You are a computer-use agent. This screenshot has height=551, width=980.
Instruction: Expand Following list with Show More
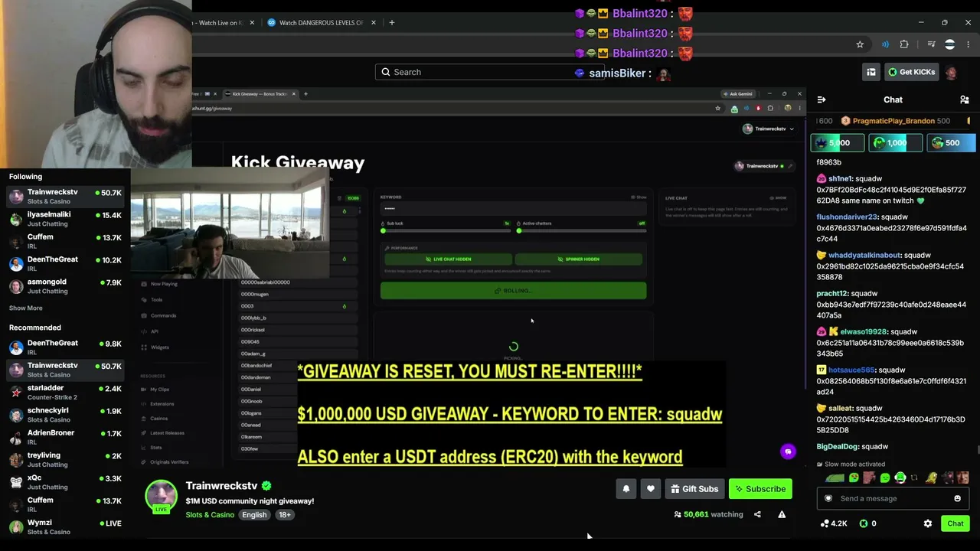click(x=26, y=308)
